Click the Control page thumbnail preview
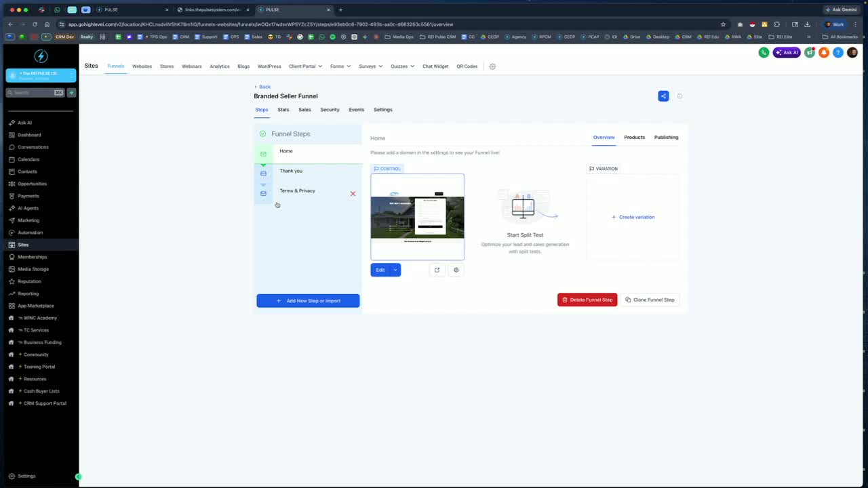This screenshot has height=488, width=868. (417, 217)
